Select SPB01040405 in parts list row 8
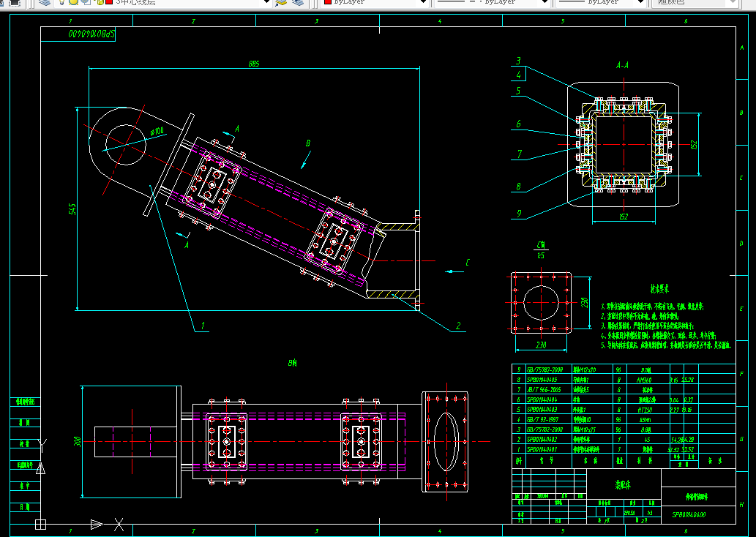756x537 pixels. (x=542, y=380)
